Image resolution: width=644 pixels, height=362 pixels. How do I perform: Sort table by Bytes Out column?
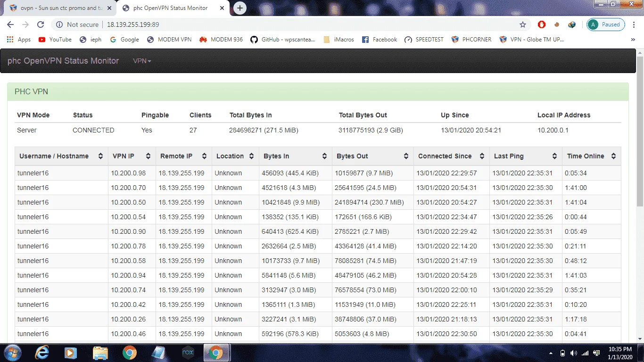(373, 156)
